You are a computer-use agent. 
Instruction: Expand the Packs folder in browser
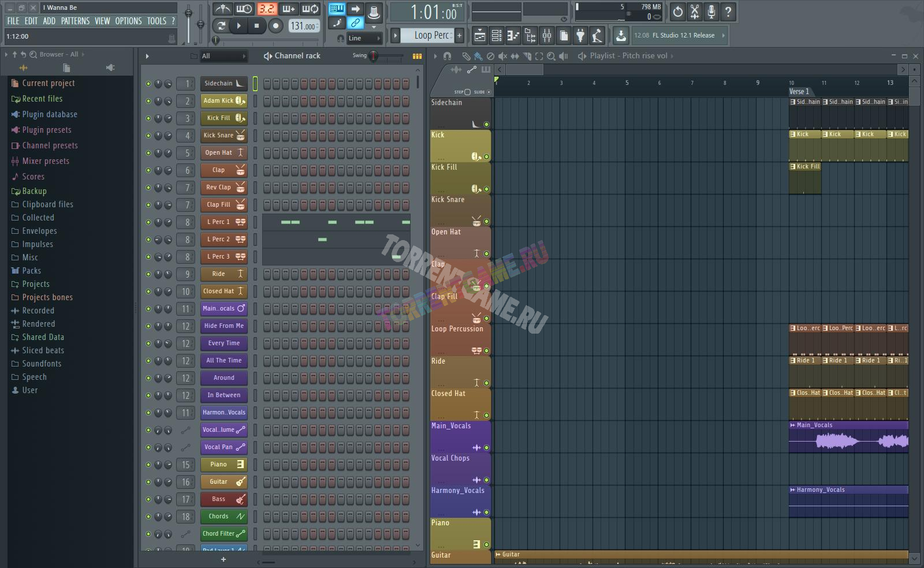click(31, 271)
